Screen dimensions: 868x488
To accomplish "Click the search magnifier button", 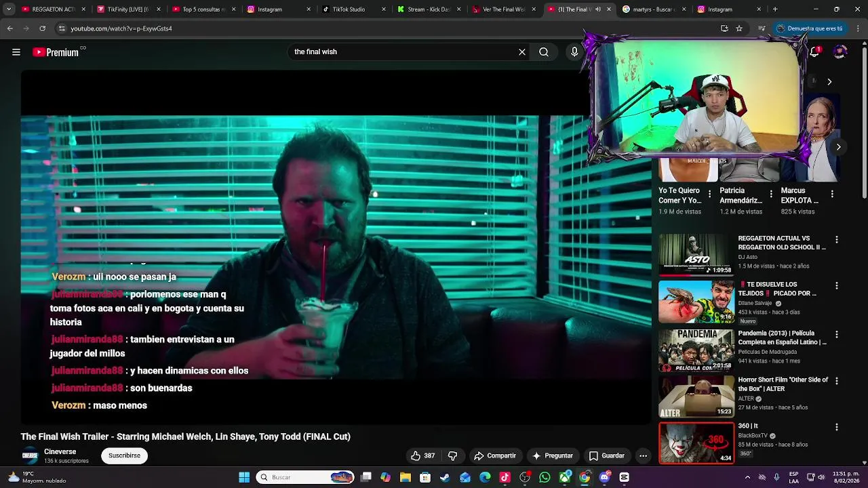I will [x=544, y=52].
